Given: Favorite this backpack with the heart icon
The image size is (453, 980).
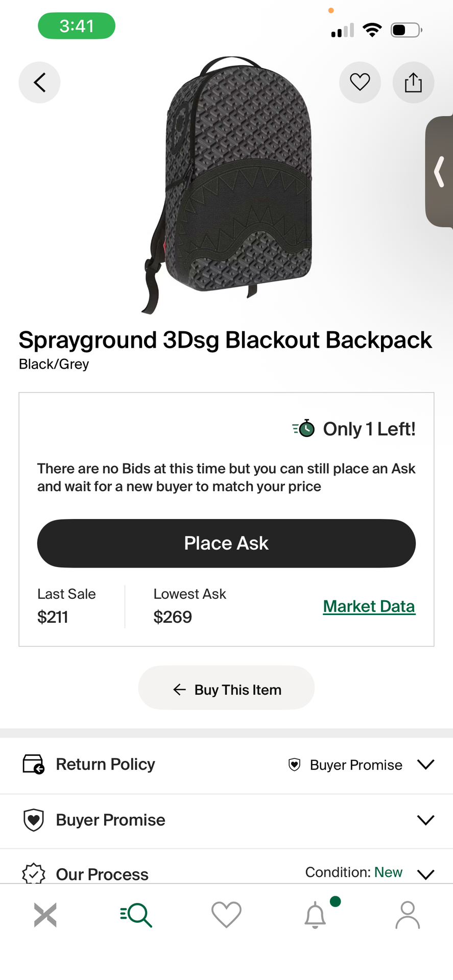Looking at the screenshot, I should [360, 82].
